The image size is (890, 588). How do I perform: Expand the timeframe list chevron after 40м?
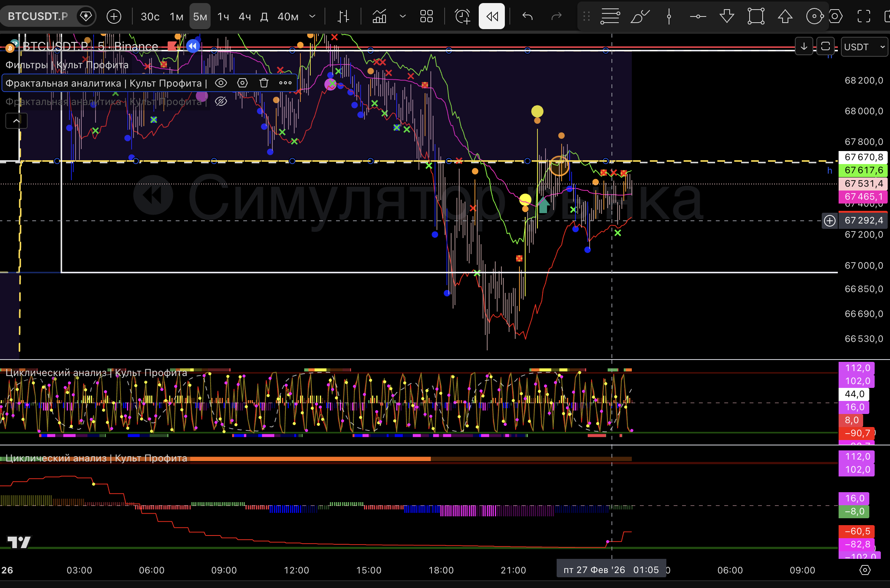click(312, 16)
